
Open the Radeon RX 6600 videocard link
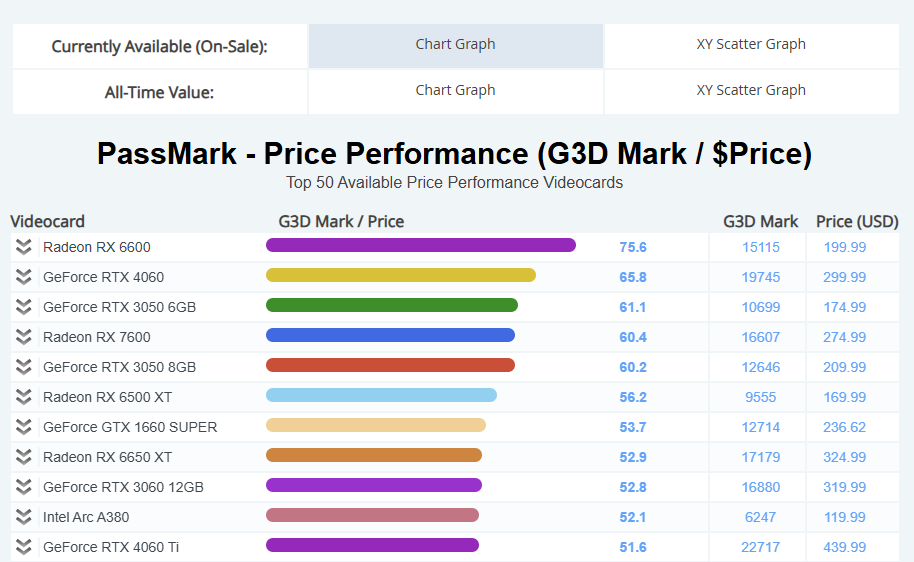tap(97, 247)
